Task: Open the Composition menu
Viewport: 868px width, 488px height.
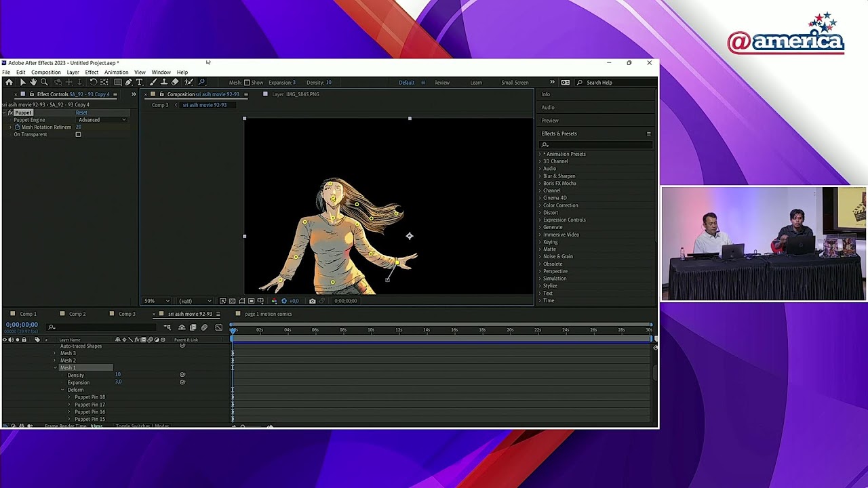Action: [x=45, y=72]
